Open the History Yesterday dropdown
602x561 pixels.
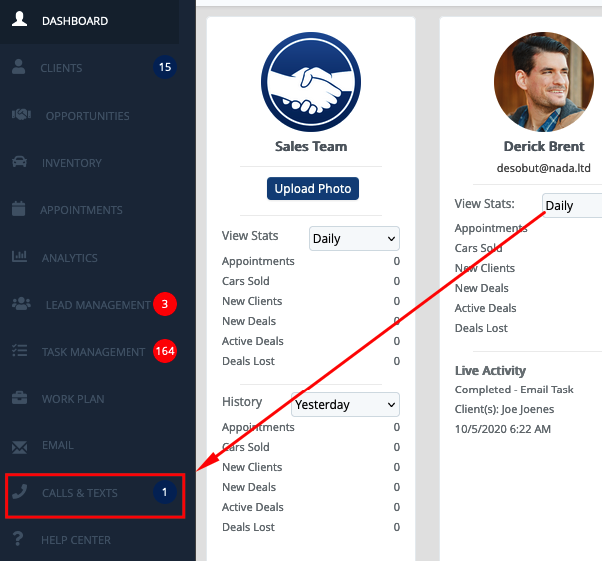tap(345, 404)
